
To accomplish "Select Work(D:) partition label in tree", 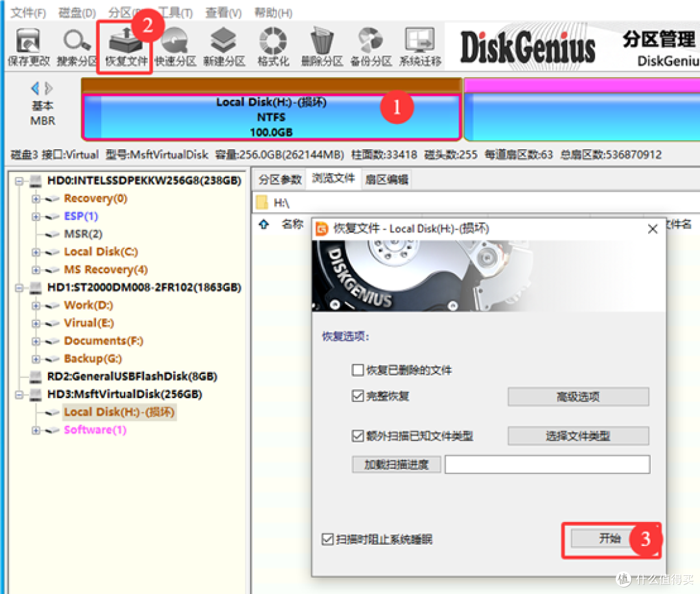I will [88, 306].
